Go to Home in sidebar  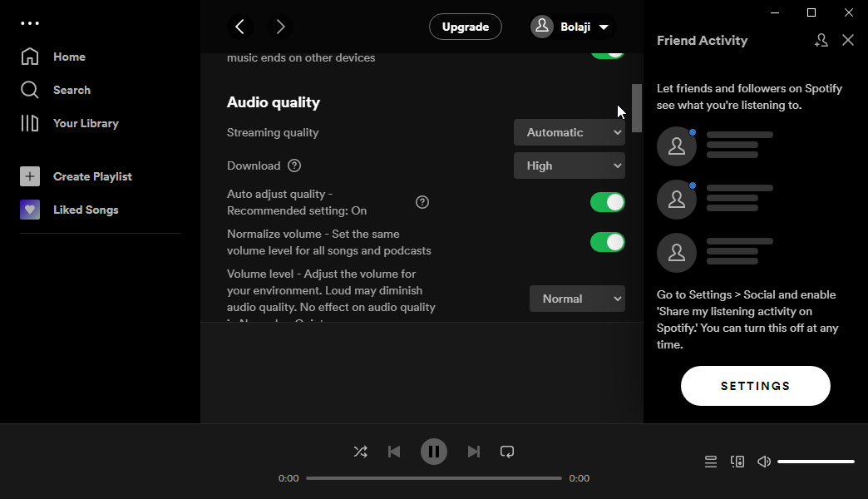pyautogui.click(x=53, y=57)
